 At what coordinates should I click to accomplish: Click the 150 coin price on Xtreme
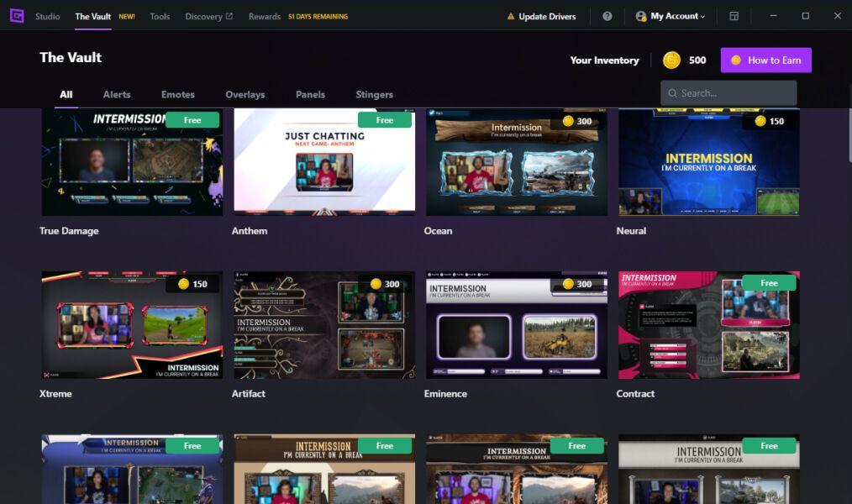[x=193, y=284]
